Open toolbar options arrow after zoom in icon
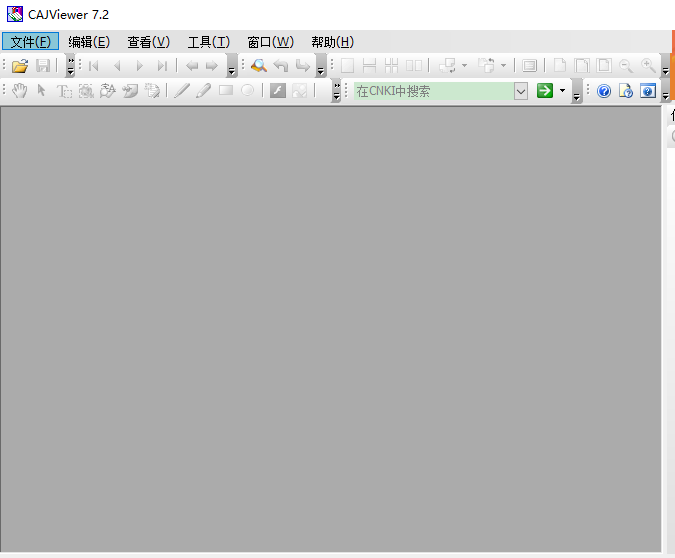This screenshot has height=558, width=675. click(666, 66)
